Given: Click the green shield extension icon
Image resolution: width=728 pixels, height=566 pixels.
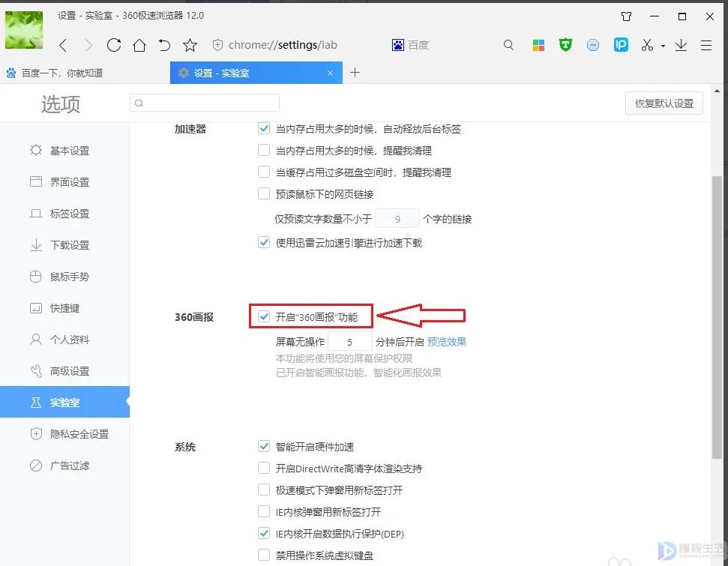Looking at the screenshot, I should pyautogui.click(x=565, y=44).
